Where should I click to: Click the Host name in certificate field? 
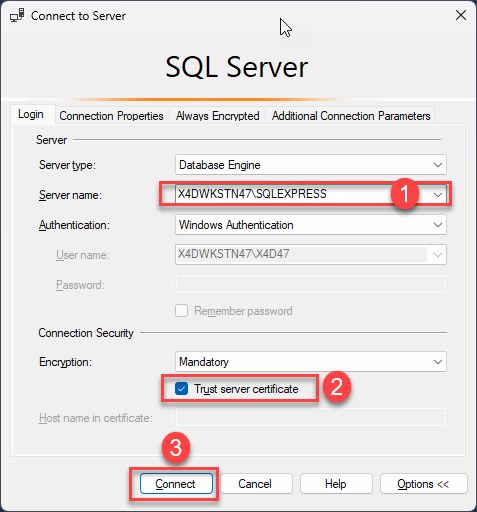(x=311, y=417)
